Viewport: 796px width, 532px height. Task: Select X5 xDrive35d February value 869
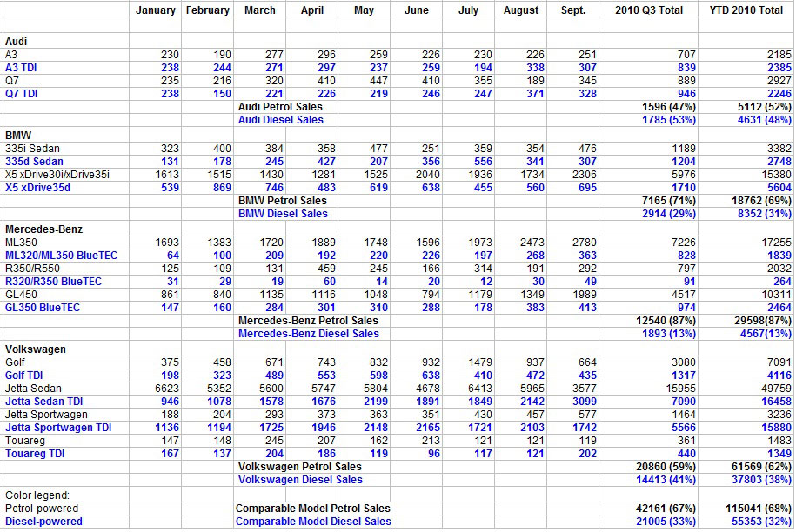pyautogui.click(x=222, y=188)
